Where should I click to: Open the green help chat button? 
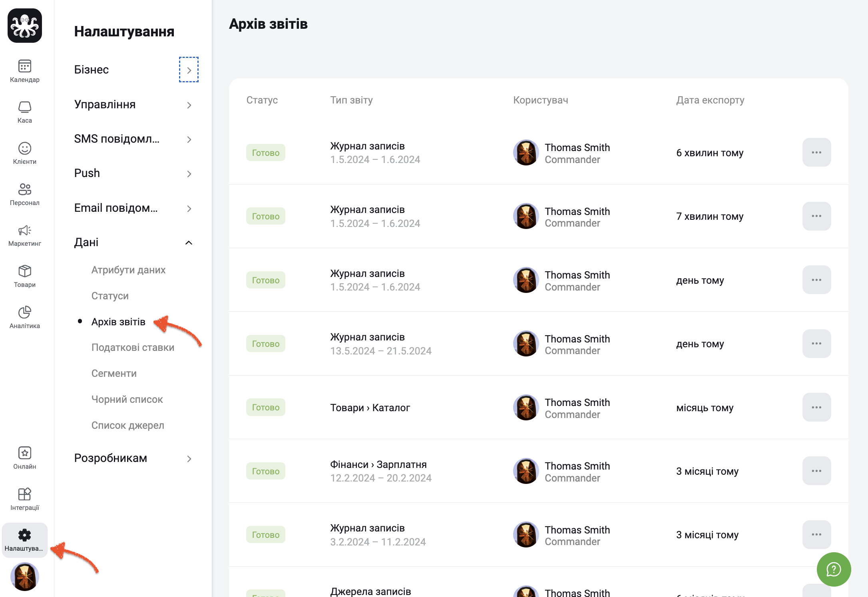[834, 569]
